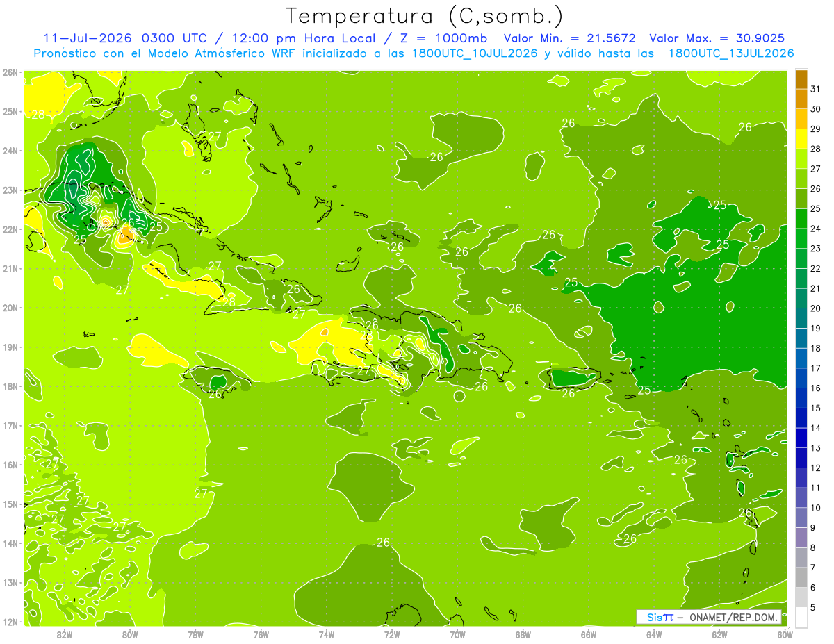Click the color bar value "17"
Viewport: 834px width, 644px height.
815,368
